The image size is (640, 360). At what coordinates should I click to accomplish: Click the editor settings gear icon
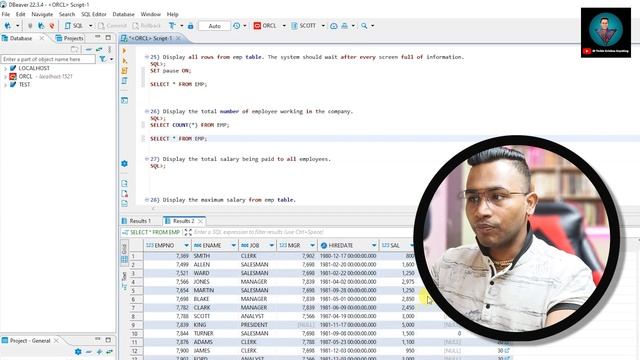[x=124, y=164]
